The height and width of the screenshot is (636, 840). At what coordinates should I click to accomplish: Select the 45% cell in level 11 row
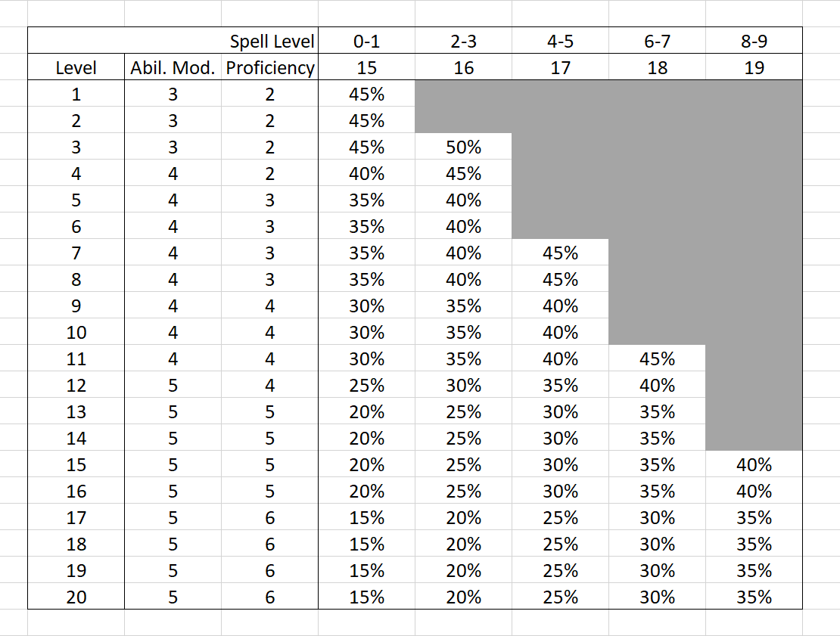657,358
